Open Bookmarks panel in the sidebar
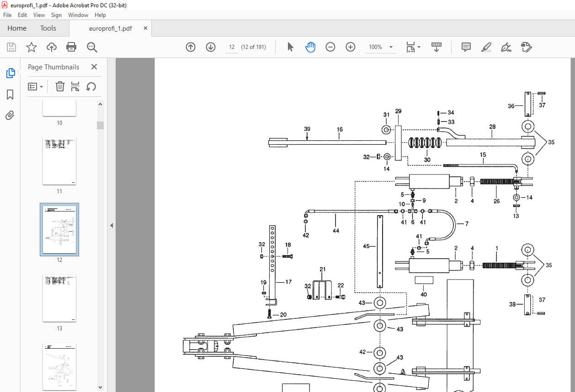Viewport: 575px width, 392px height. tap(10, 95)
